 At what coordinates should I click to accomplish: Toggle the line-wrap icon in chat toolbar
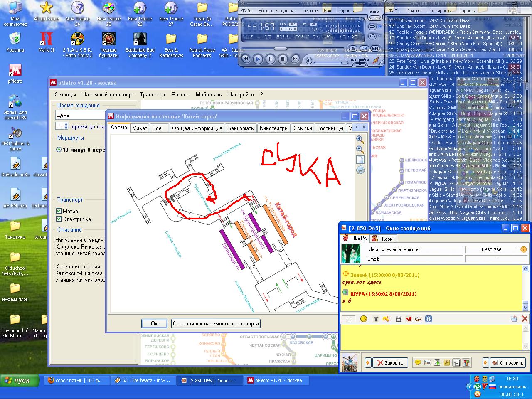[456, 362]
